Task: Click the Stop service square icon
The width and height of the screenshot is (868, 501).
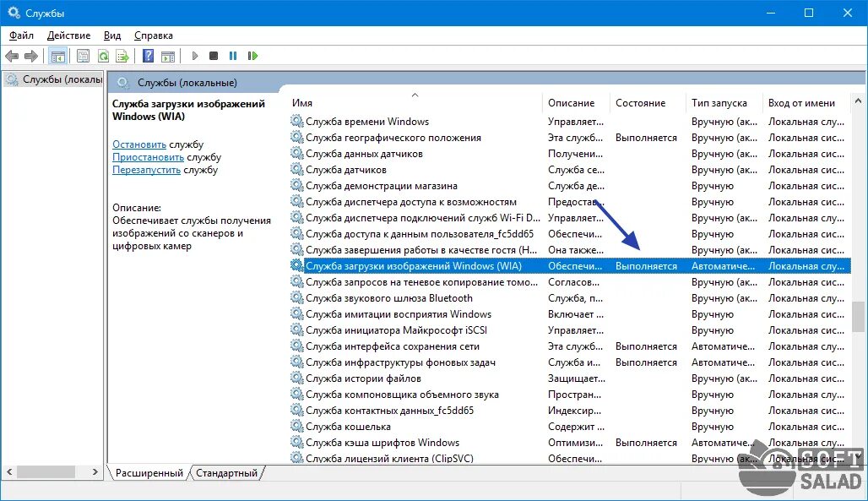Action: [214, 56]
